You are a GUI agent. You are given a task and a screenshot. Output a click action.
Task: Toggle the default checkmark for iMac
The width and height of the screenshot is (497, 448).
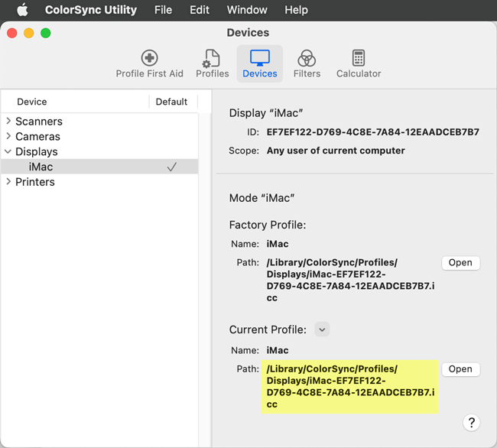(x=171, y=167)
